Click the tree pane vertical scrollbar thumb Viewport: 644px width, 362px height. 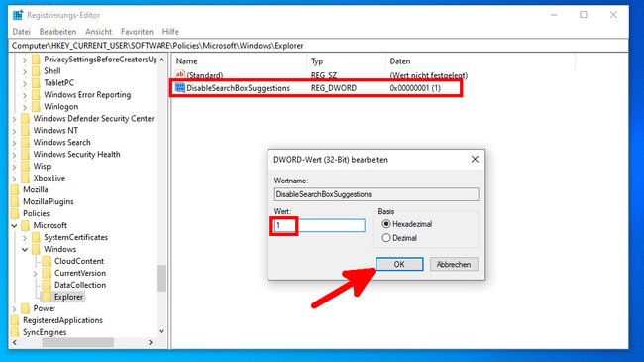point(161,278)
